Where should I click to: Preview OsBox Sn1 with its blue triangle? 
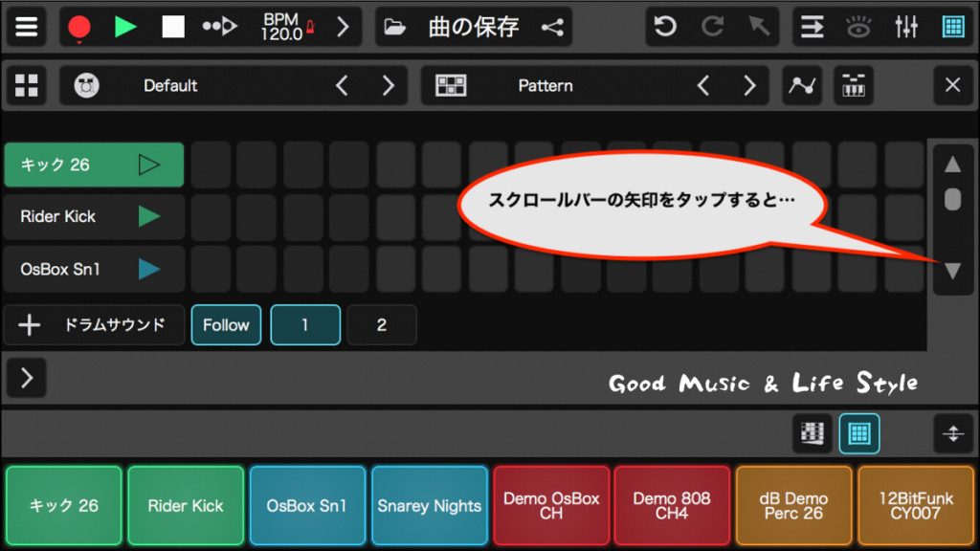tap(148, 269)
